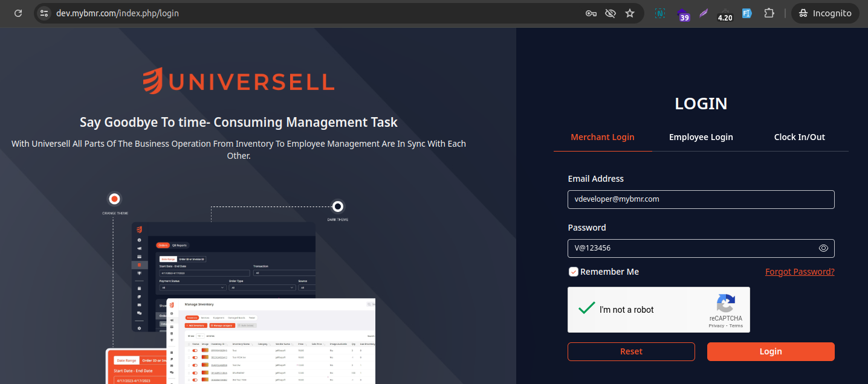Click the Forgot Password? link
This screenshot has height=384, width=868.
click(799, 272)
